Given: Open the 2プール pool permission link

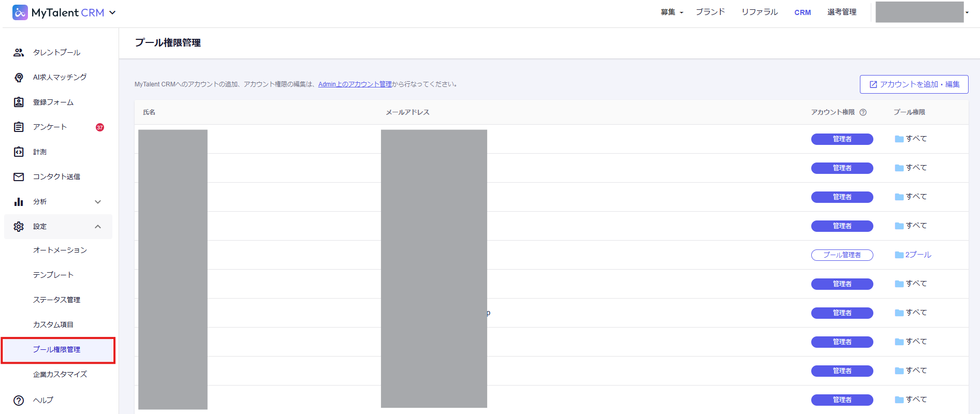Looking at the screenshot, I should (918, 255).
